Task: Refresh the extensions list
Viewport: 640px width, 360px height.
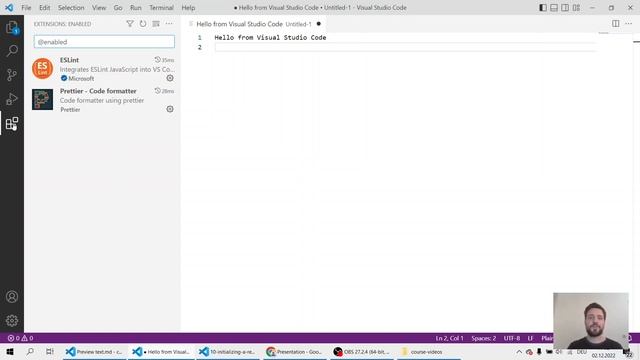Action: click(143, 24)
